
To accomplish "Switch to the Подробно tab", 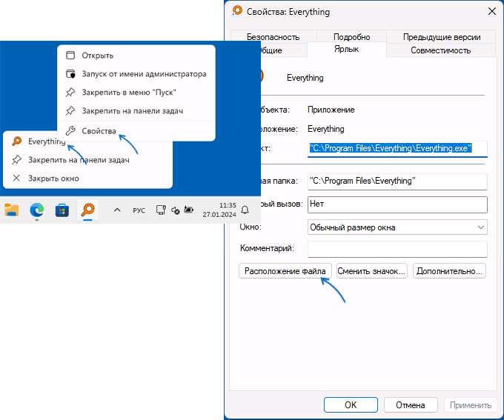I will [351, 37].
